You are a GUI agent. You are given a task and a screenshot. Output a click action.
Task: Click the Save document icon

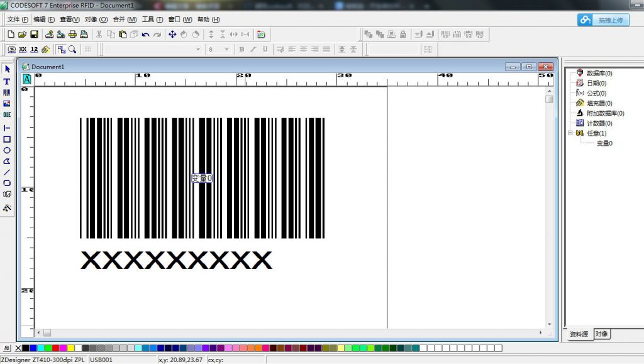point(34,34)
